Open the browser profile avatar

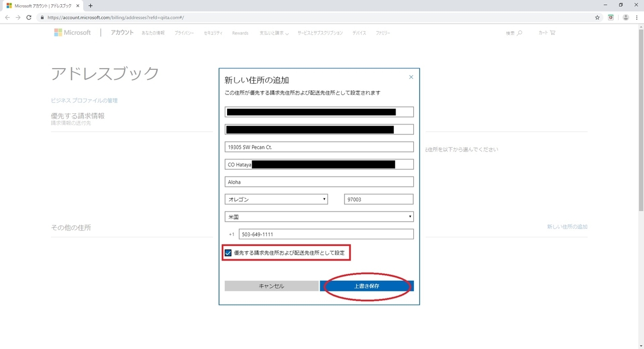[625, 17]
